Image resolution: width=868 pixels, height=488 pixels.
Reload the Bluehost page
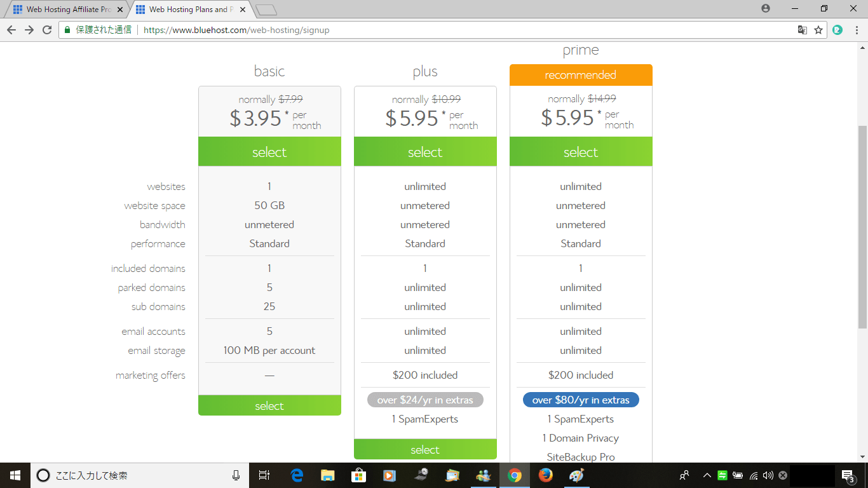pyautogui.click(x=47, y=30)
